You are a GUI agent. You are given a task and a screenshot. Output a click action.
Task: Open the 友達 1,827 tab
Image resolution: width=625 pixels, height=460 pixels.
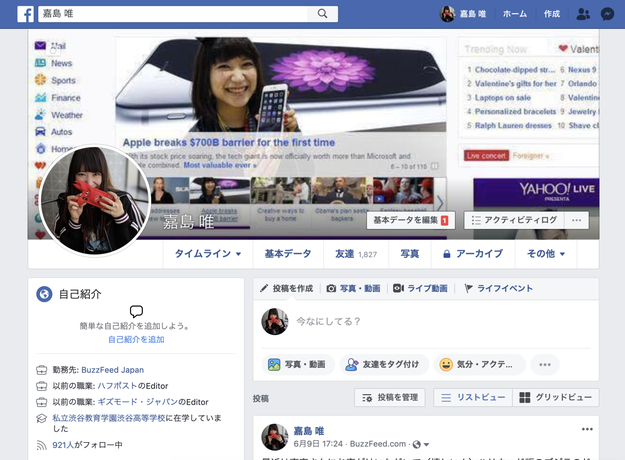[x=356, y=254]
